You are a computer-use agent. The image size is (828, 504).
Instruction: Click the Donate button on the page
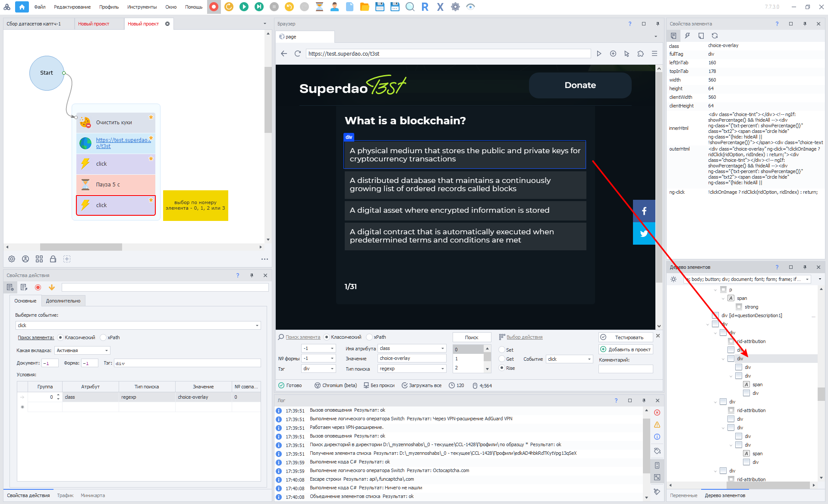[x=580, y=85]
